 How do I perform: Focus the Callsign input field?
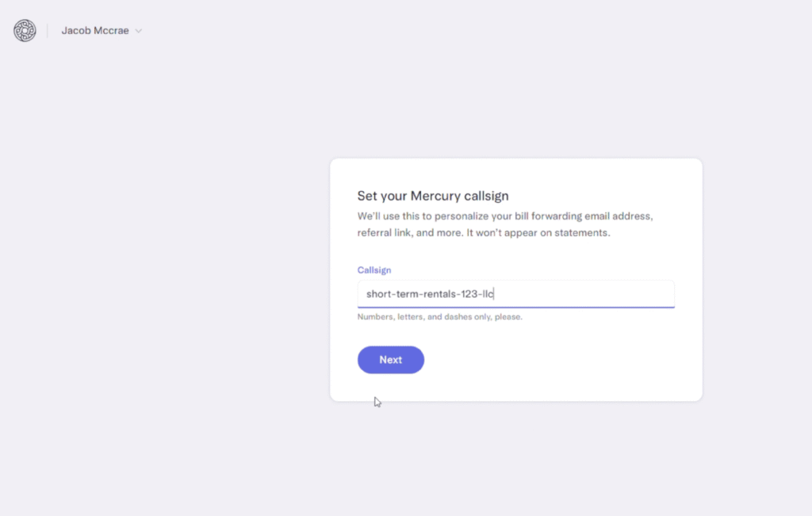(515, 294)
